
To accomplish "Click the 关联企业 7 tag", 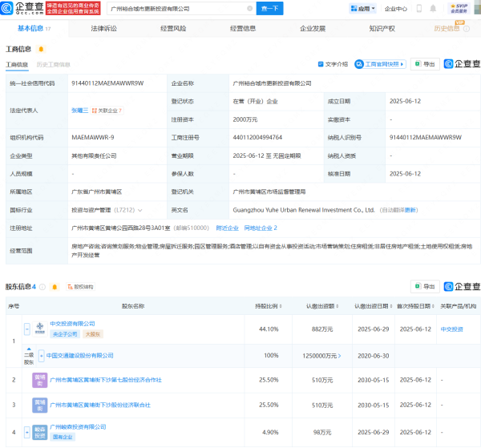I will coord(107,111).
